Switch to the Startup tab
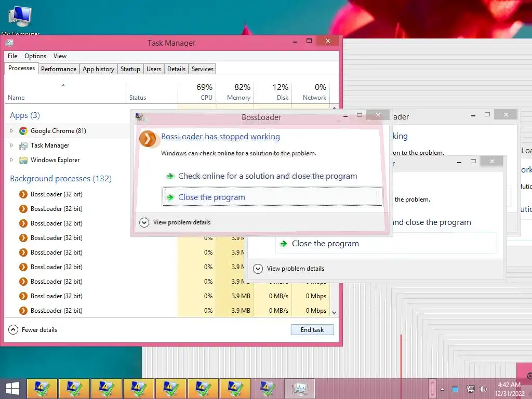Viewport: 532px width, 399px height. click(130, 69)
